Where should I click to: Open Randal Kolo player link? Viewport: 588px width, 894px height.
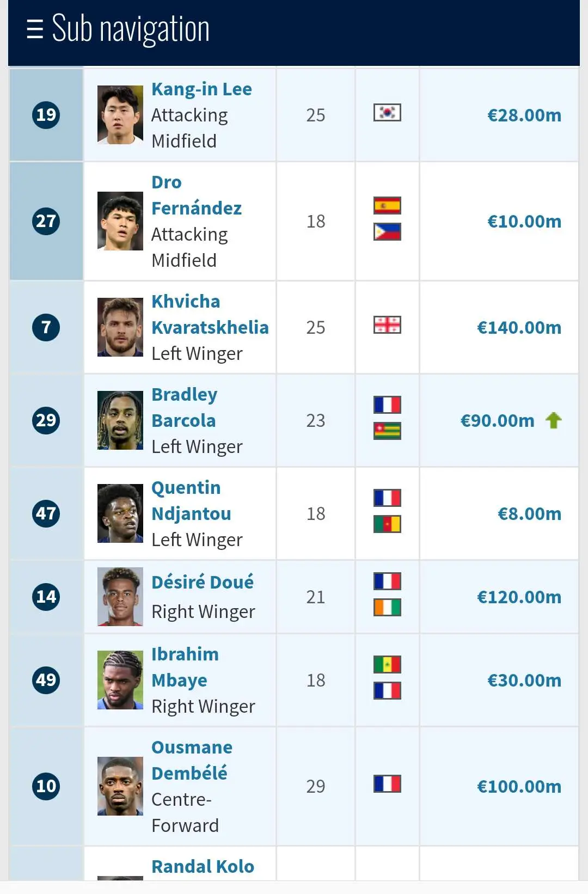(x=203, y=866)
